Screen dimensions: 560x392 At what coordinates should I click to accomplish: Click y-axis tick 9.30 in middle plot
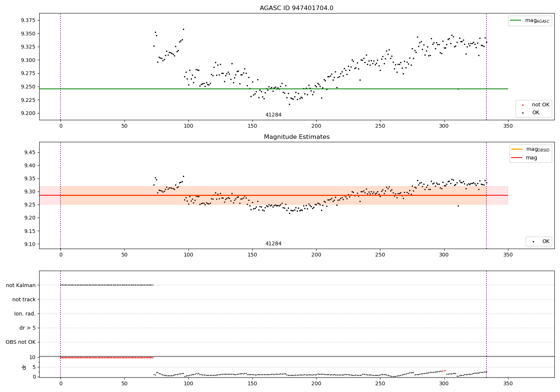click(30, 192)
